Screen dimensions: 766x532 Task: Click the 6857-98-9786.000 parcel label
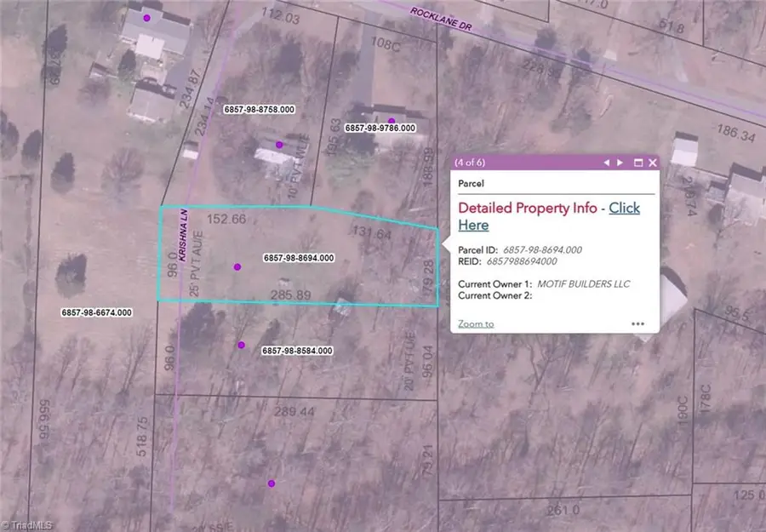point(380,128)
